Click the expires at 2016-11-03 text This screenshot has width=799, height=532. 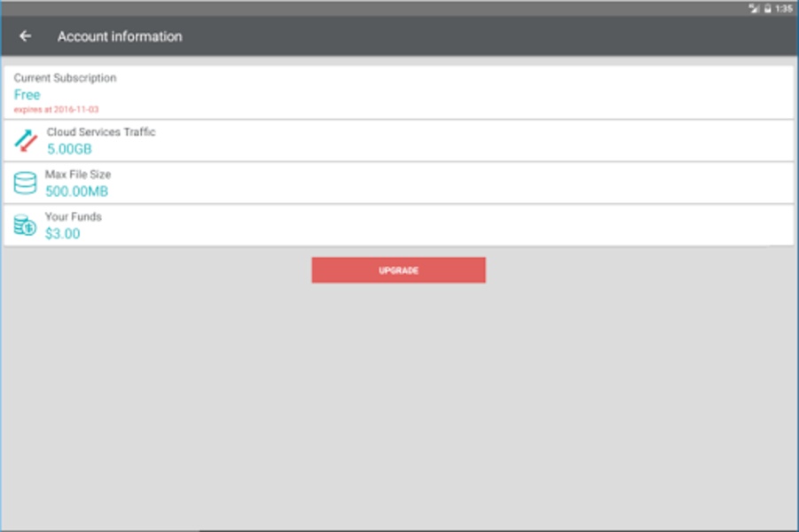coord(56,110)
